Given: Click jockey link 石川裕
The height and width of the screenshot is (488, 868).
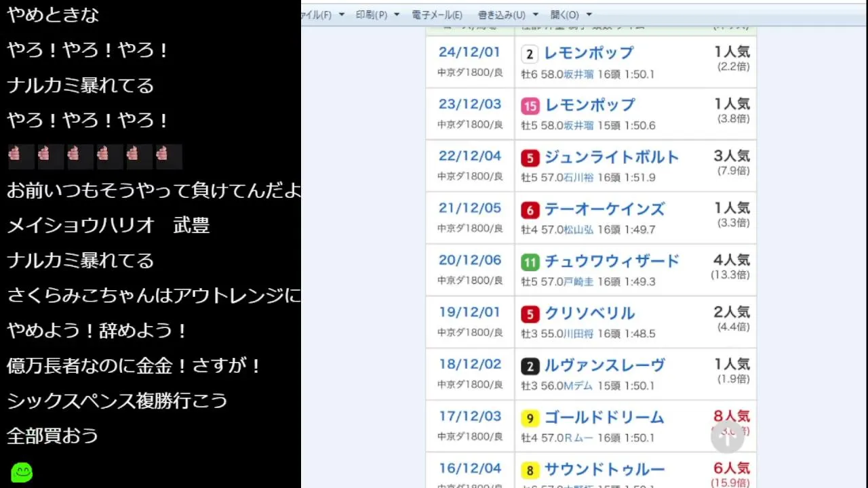Looking at the screenshot, I should (579, 178).
